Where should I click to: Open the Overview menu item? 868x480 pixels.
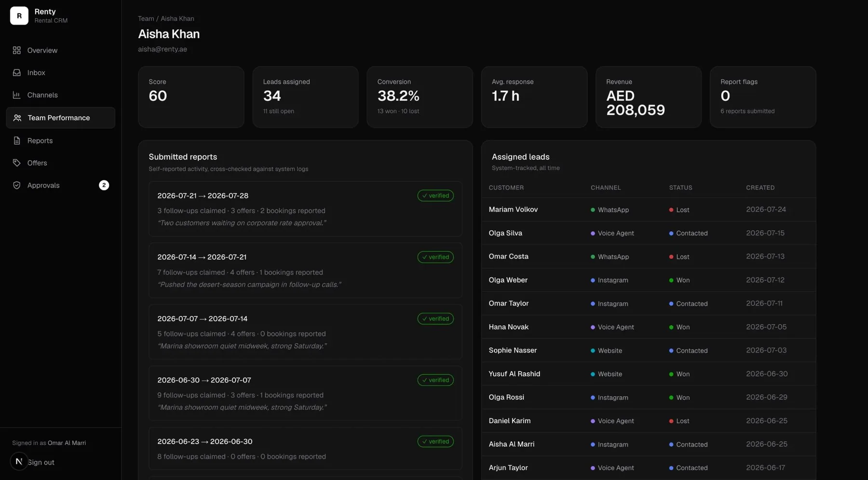pyautogui.click(x=61, y=50)
